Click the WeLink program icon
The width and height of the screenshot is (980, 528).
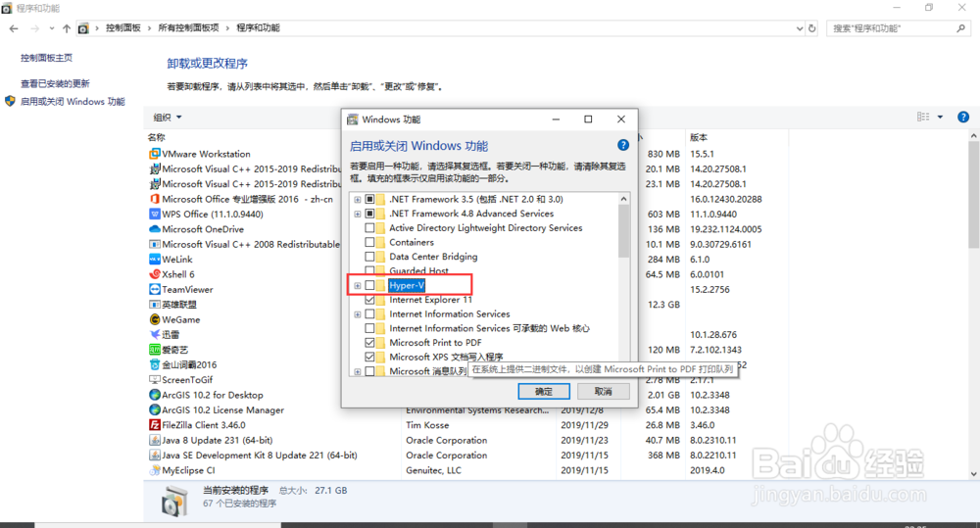155,260
